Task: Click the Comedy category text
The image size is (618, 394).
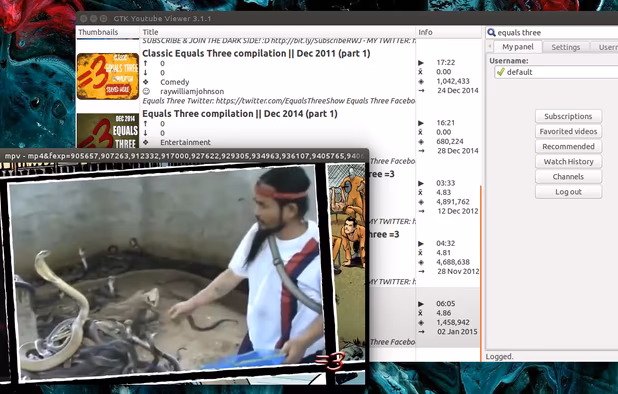Action: [175, 82]
